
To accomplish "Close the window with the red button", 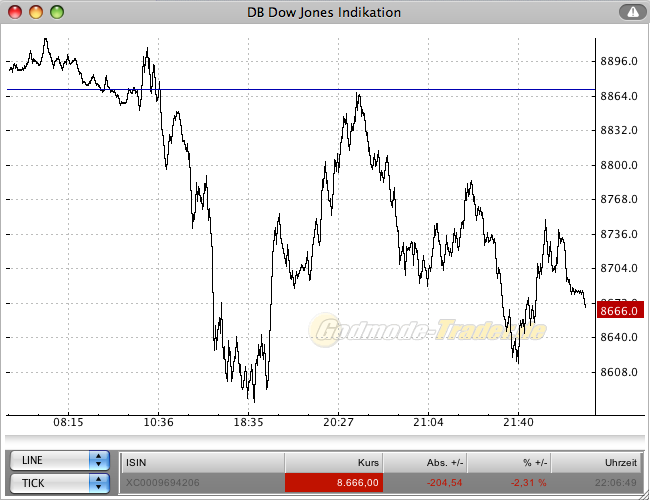I will click(x=15, y=12).
